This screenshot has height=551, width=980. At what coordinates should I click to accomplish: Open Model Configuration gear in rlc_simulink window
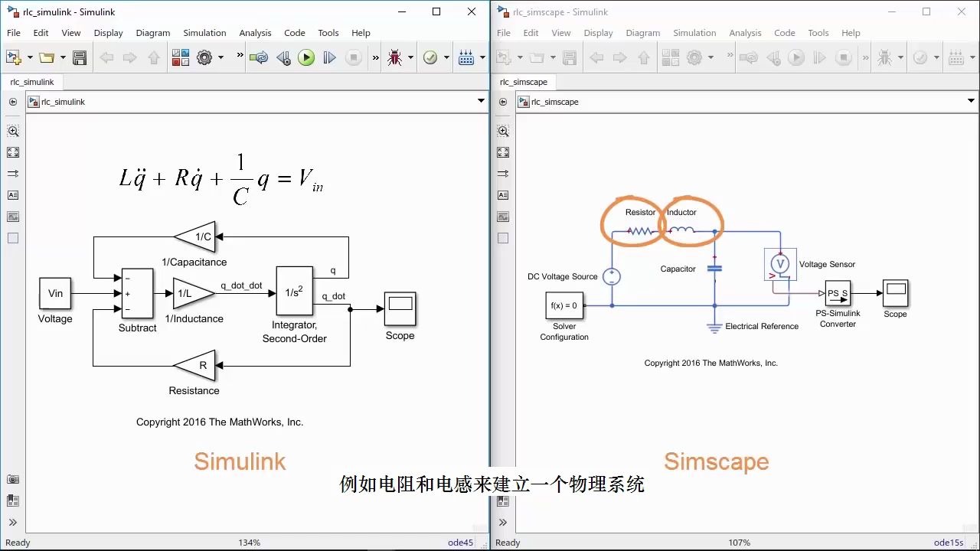(x=204, y=57)
